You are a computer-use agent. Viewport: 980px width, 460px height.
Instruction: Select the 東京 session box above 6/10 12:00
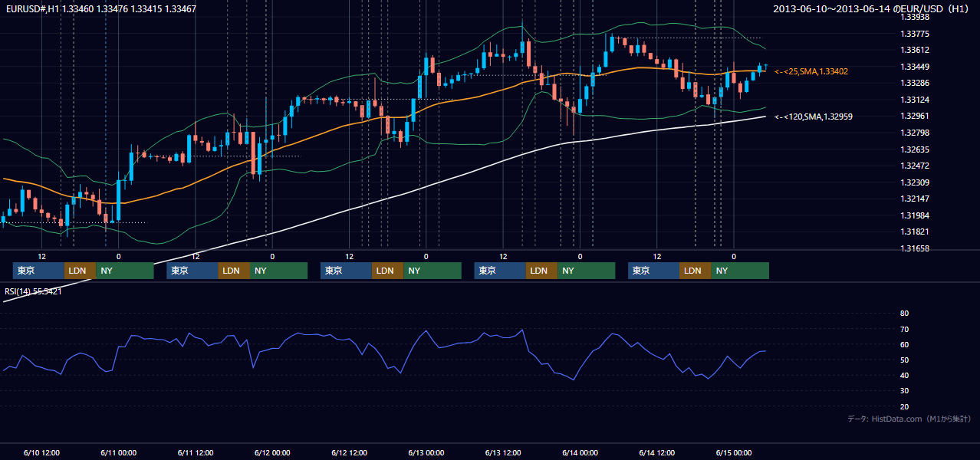click(x=38, y=271)
